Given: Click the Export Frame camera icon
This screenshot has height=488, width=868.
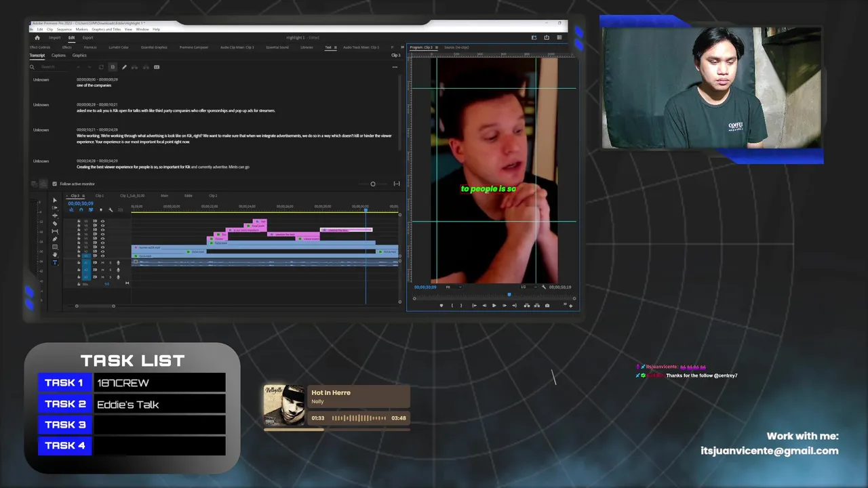Looking at the screenshot, I should tap(547, 306).
